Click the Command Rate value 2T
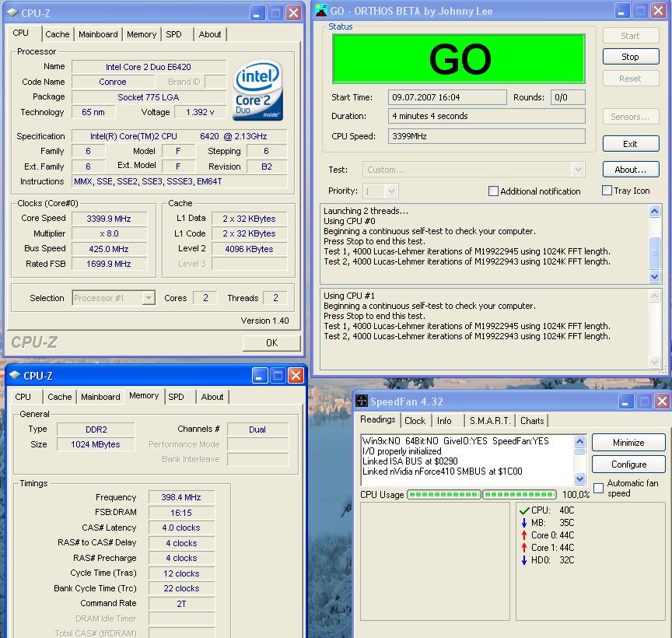 point(181,604)
